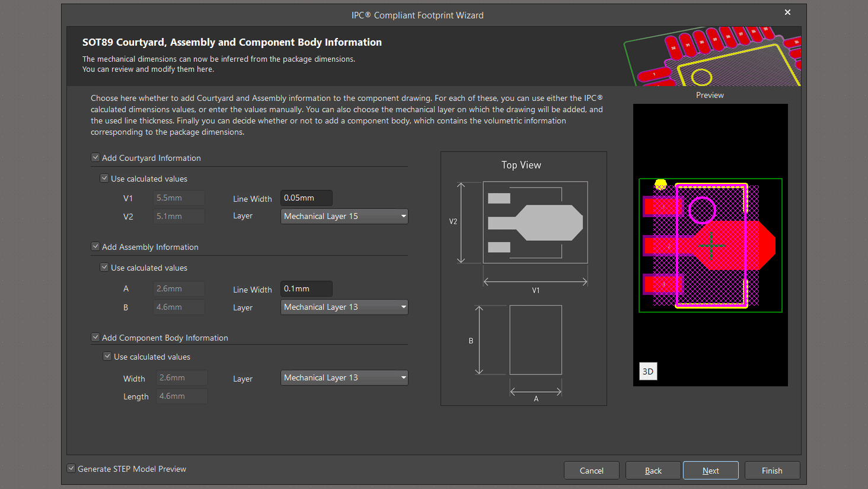Screen dimensions: 868x489
Task: Open the Assembly layer dropdown
Action: pyautogui.click(x=344, y=307)
